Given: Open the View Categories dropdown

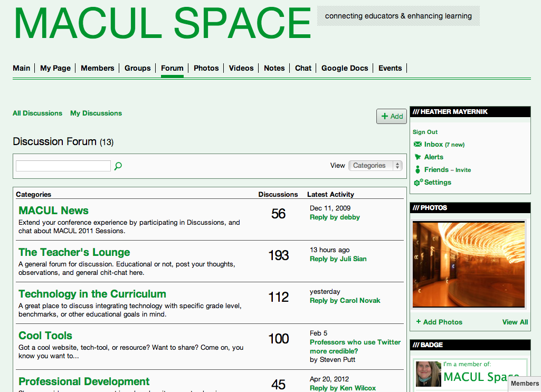Looking at the screenshot, I should [375, 166].
